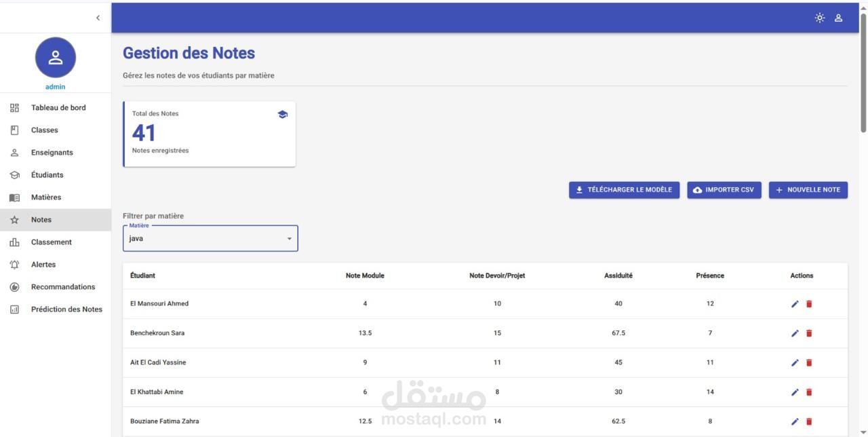Delete Benchekroun Sara's note with trash icon
868x437 pixels.
[x=809, y=333]
